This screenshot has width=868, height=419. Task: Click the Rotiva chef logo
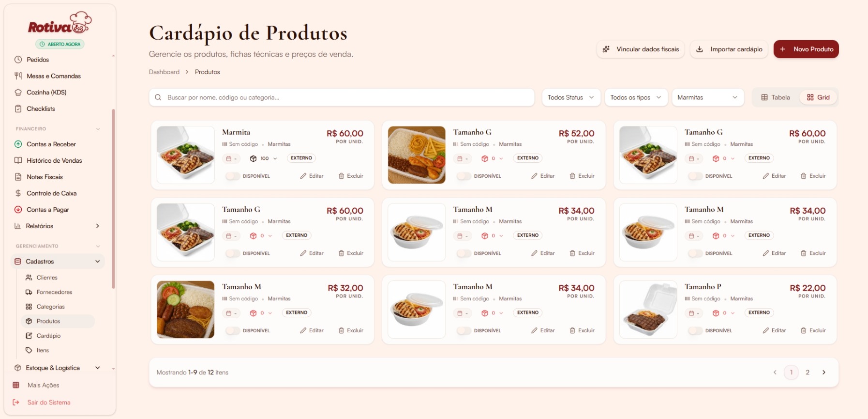tap(60, 24)
